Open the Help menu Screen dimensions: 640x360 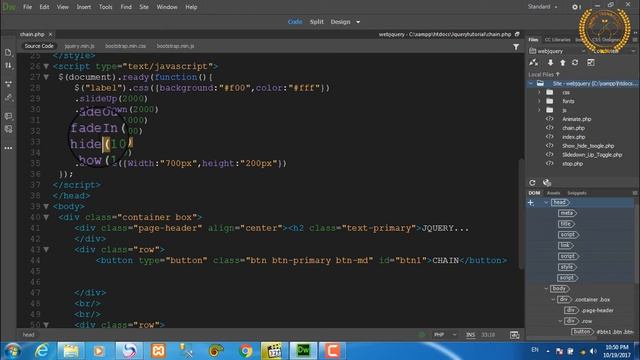(x=191, y=7)
